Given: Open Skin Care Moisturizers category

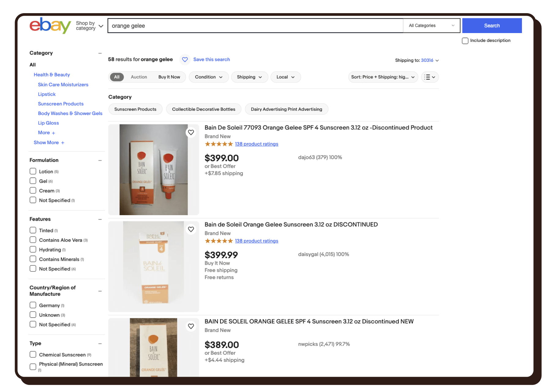Looking at the screenshot, I should pos(63,84).
